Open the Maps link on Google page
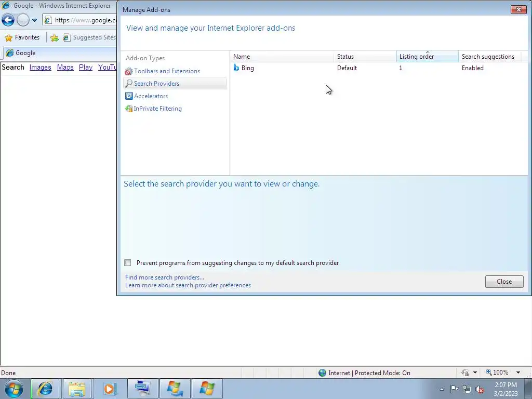Image resolution: width=532 pixels, height=399 pixels. [x=65, y=67]
